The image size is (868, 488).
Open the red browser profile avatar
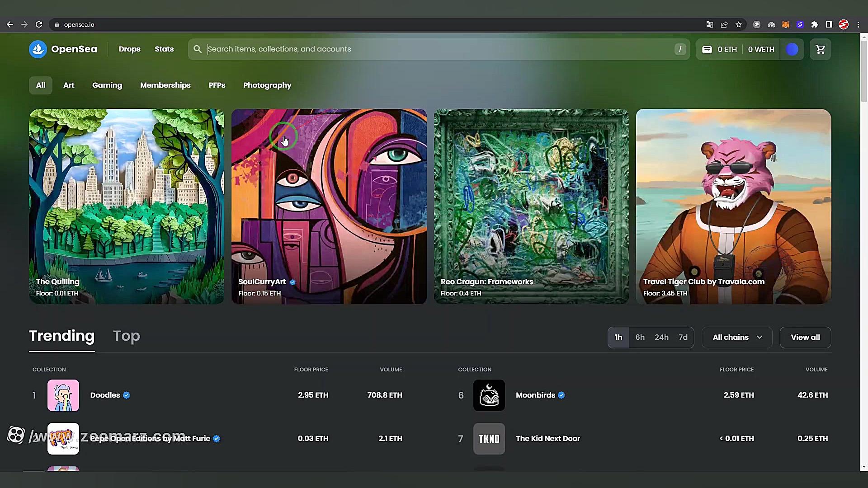click(844, 24)
